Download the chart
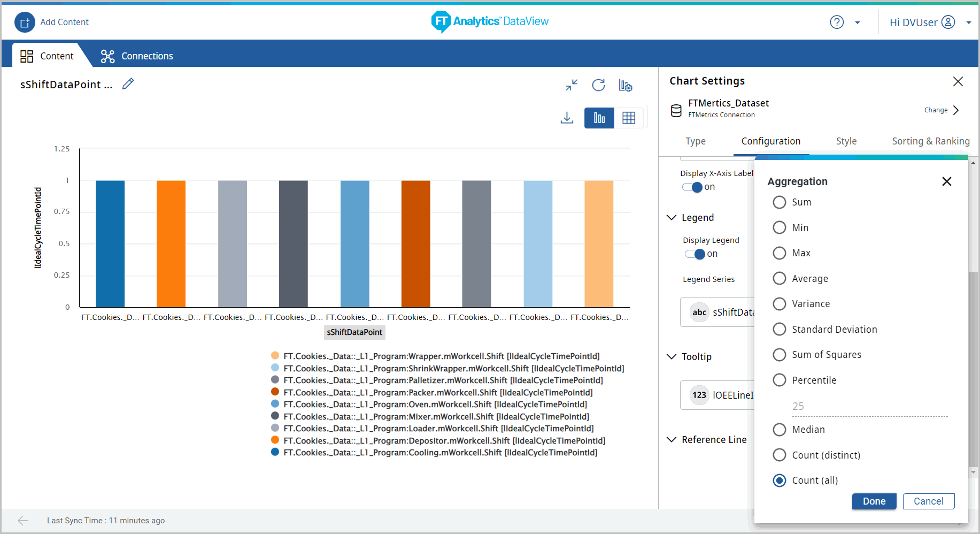This screenshot has height=534, width=980. click(x=567, y=118)
